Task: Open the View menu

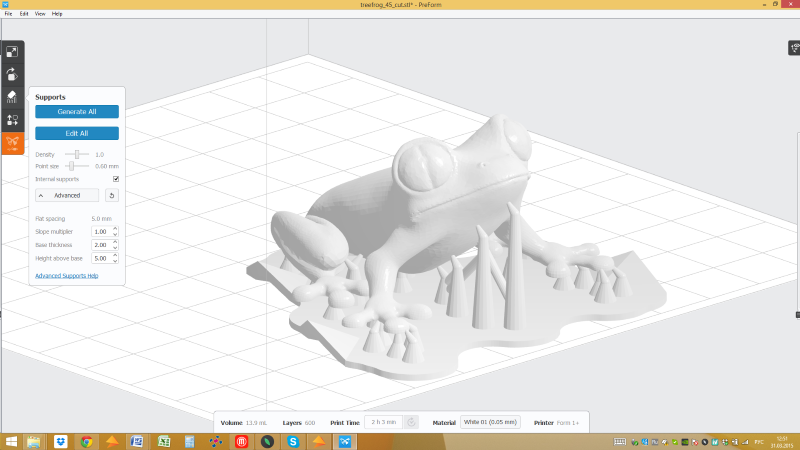Action: [40, 14]
